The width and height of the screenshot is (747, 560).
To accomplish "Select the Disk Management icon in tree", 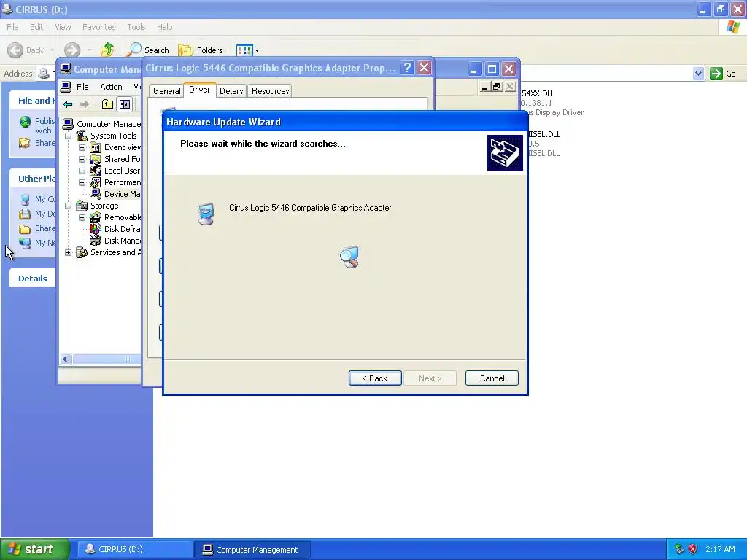I will coord(96,241).
